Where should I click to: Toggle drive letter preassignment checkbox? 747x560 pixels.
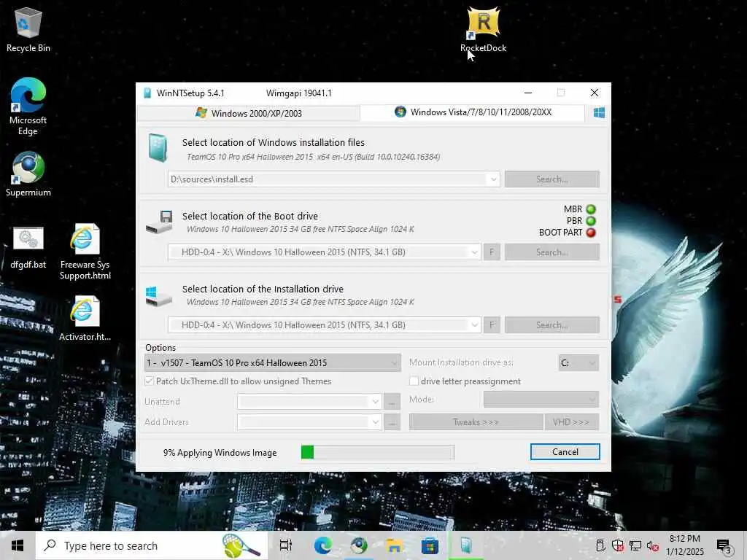tap(414, 381)
